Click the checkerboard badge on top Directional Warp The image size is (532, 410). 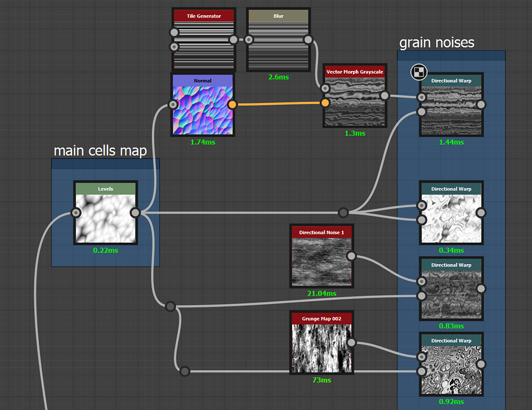pyautogui.click(x=419, y=72)
